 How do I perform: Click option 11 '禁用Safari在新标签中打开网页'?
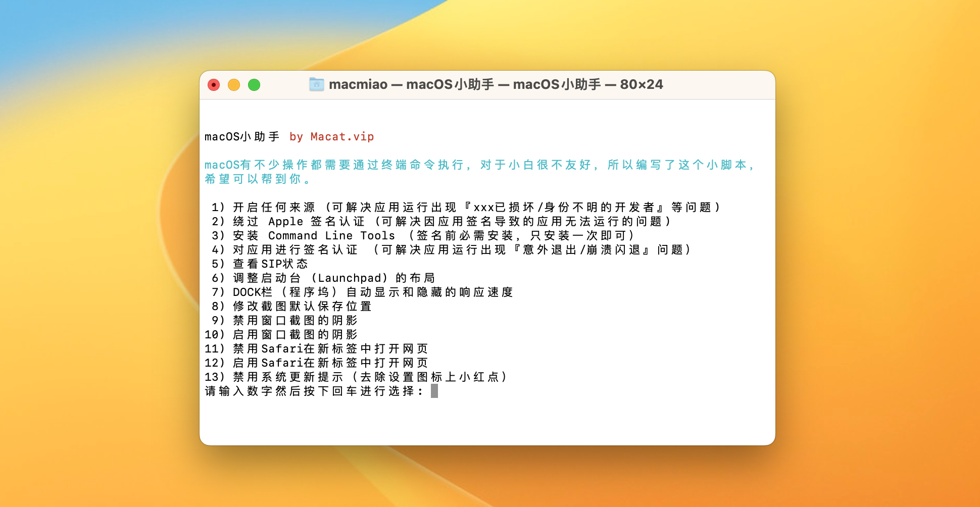[x=316, y=349]
